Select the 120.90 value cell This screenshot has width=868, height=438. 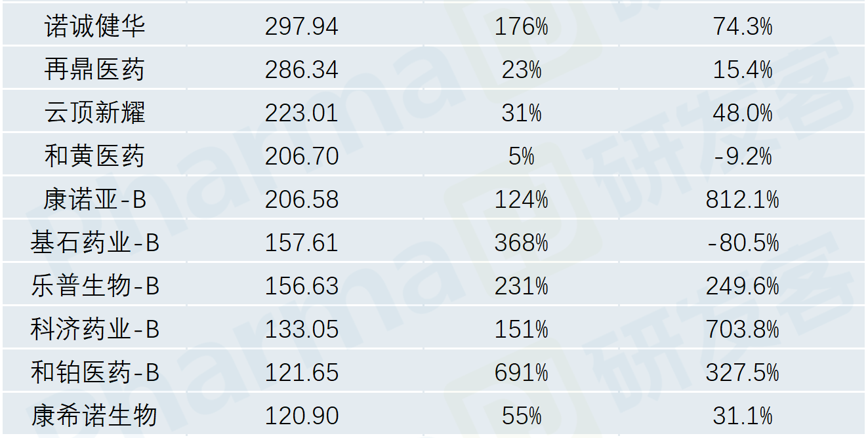tap(302, 416)
